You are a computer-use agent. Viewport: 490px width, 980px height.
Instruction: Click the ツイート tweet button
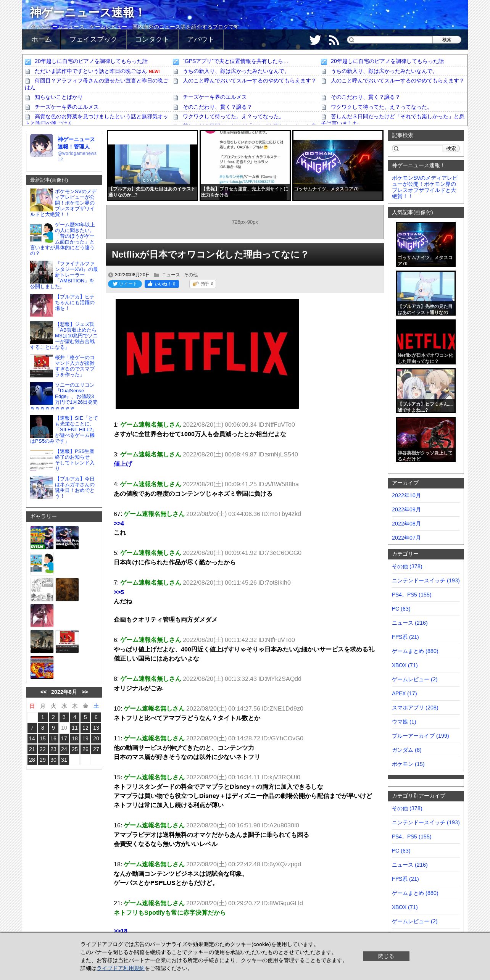click(x=125, y=284)
